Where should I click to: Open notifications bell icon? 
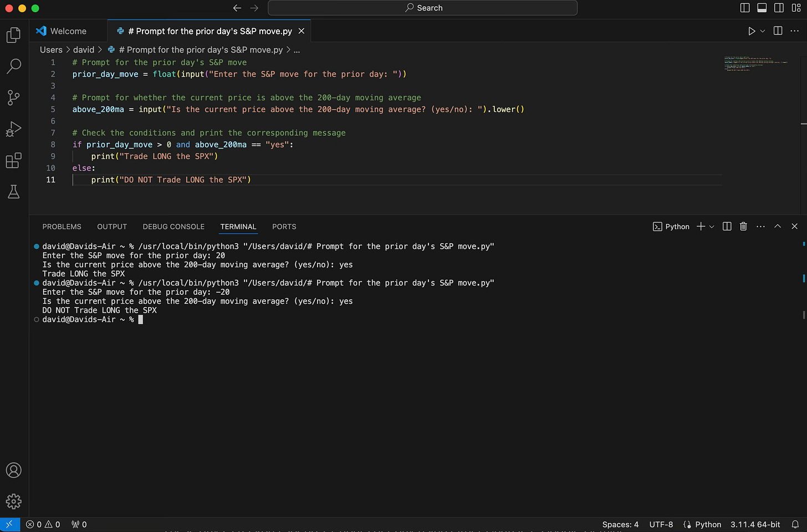pos(795,524)
